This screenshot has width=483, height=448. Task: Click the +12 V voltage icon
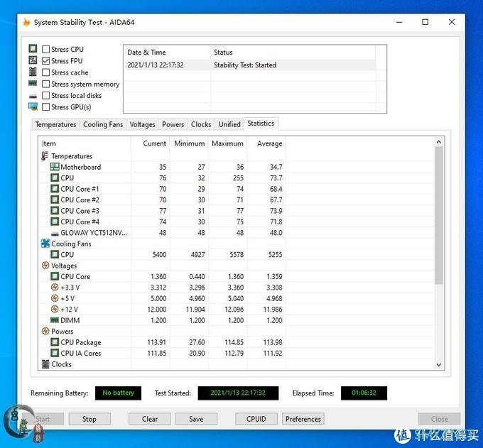point(55,309)
